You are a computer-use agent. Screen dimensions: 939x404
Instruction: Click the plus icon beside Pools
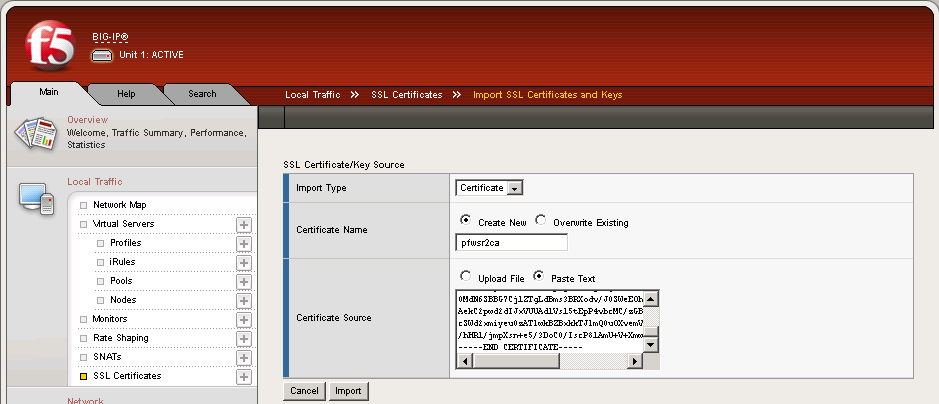[243, 281]
